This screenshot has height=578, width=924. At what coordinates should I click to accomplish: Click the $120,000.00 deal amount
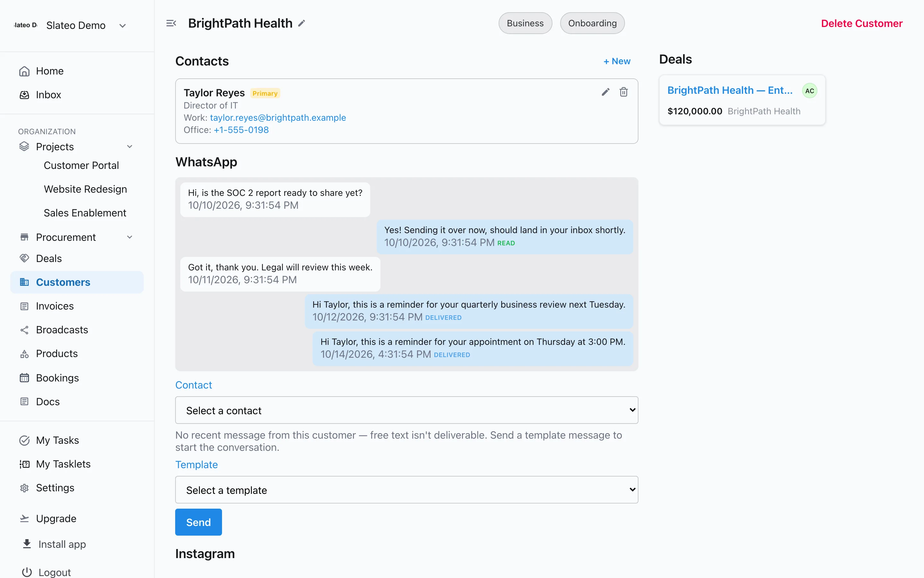tap(695, 111)
